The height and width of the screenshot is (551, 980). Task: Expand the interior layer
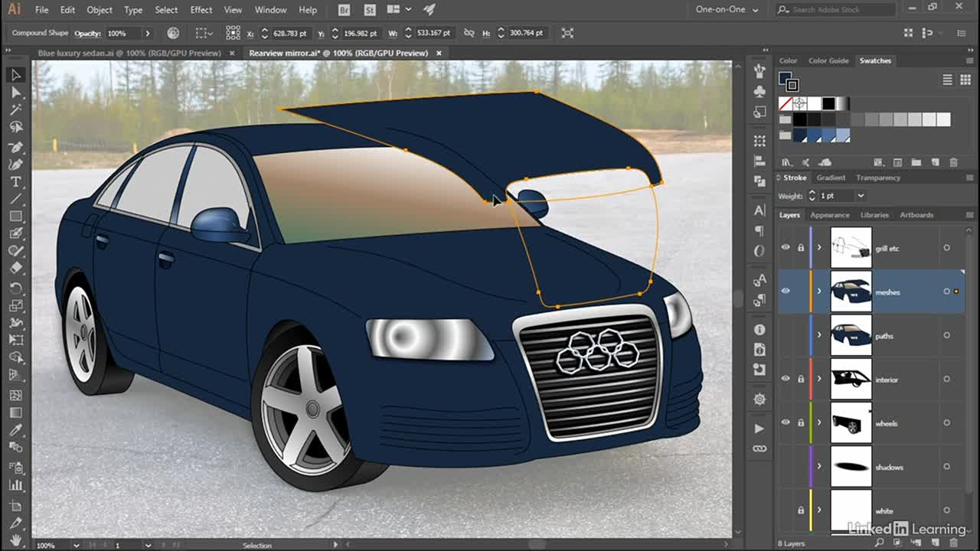pos(819,379)
